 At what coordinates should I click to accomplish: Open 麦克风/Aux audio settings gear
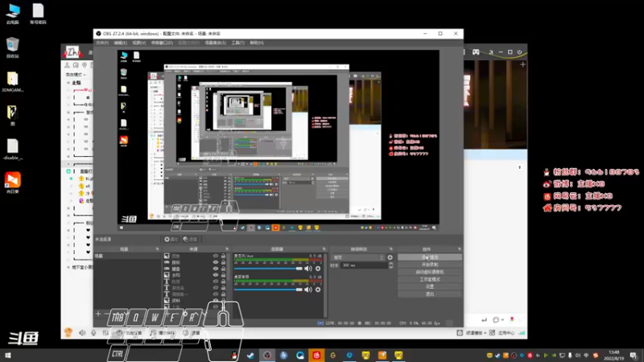(x=318, y=269)
